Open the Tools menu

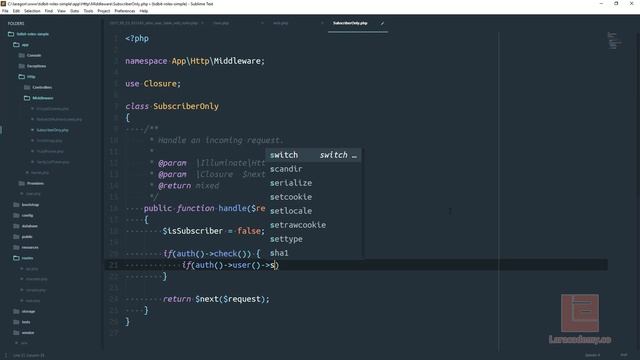point(88,11)
